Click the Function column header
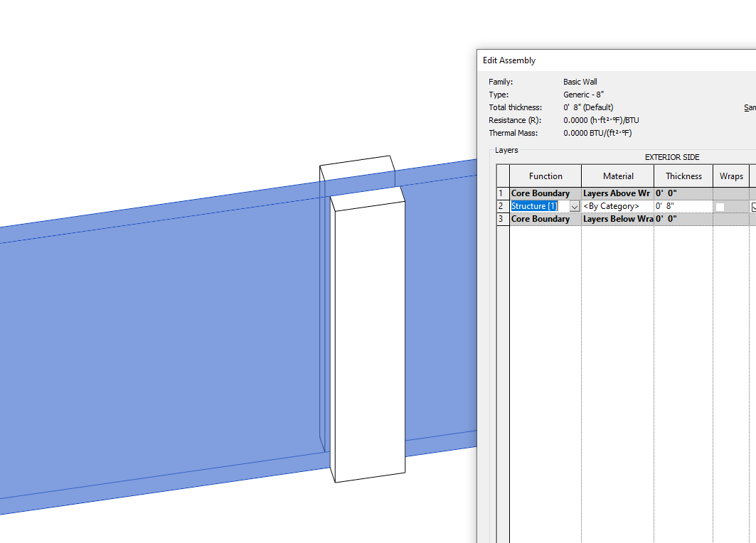The height and width of the screenshot is (543, 756). click(x=545, y=176)
